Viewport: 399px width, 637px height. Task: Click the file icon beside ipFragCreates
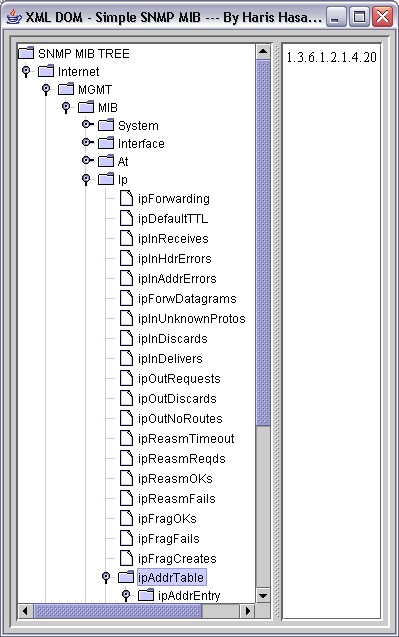click(x=126, y=558)
